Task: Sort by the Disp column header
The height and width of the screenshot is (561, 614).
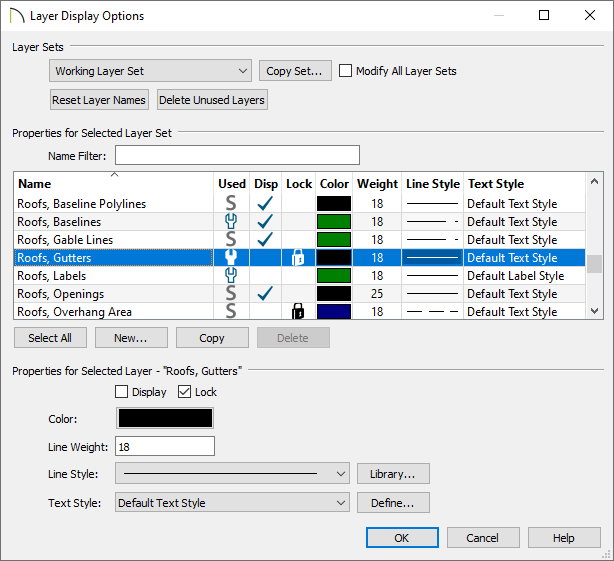Action: [x=266, y=184]
